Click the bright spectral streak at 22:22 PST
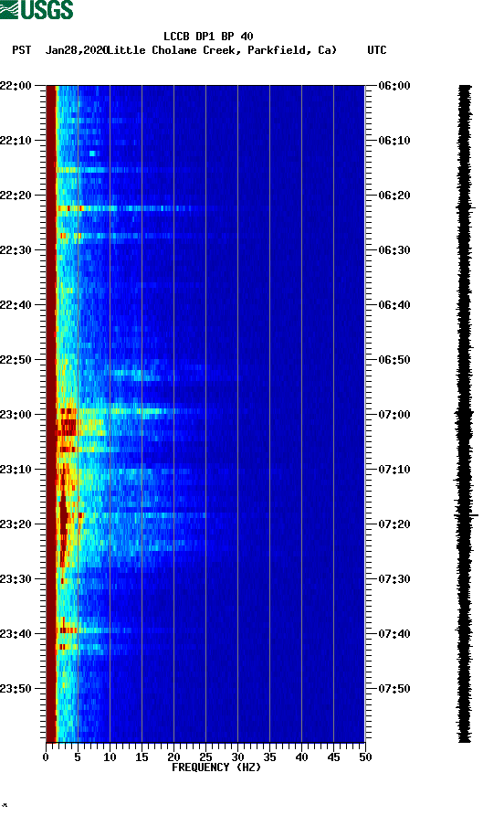The height and width of the screenshot is (815, 504). (125, 208)
